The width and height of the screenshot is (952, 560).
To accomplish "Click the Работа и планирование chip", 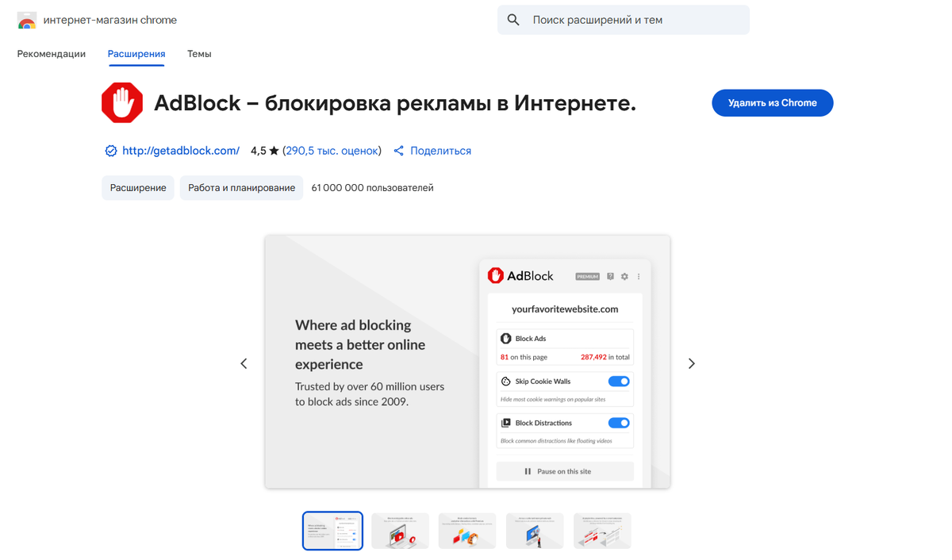I will click(241, 188).
